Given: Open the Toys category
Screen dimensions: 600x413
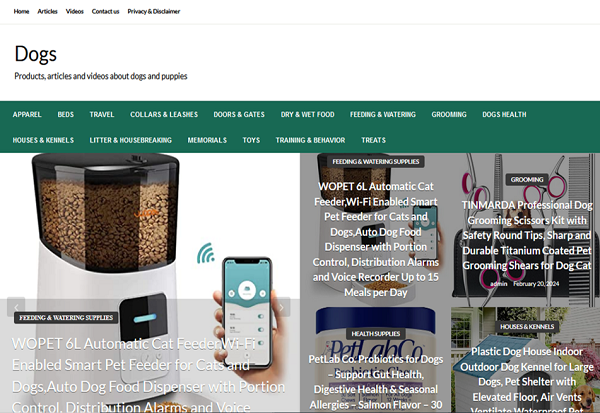Looking at the screenshot, I should click(251, 140).
